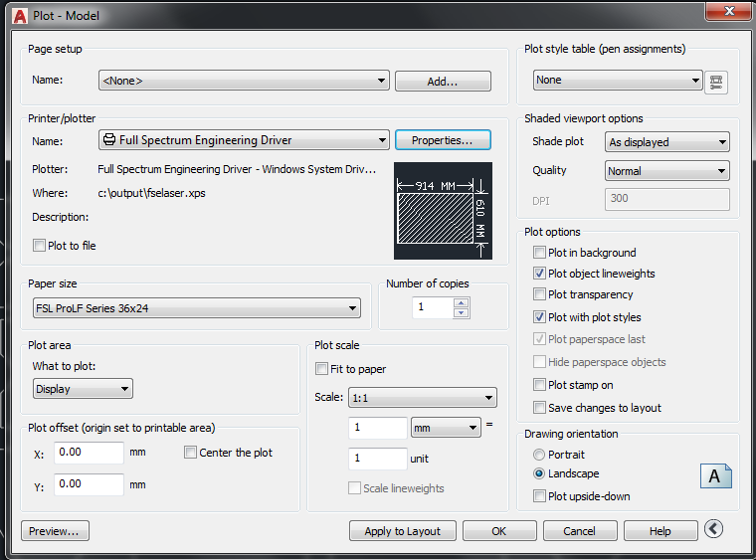Image resolution: width=756 pixels, height=560 pixels.
Task: Click the Help button
Action: click(x=661, y=531)
